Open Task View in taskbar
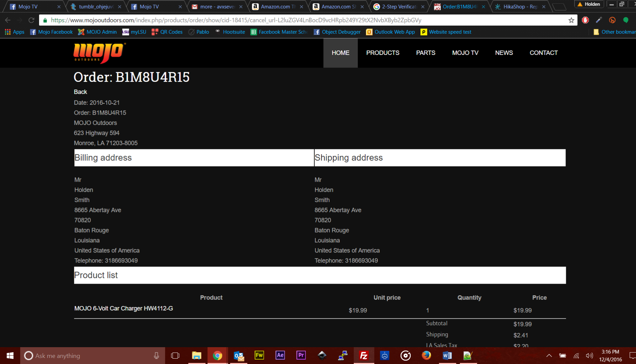The width and height of the screenshot is (636, 364). click(175, 356)
